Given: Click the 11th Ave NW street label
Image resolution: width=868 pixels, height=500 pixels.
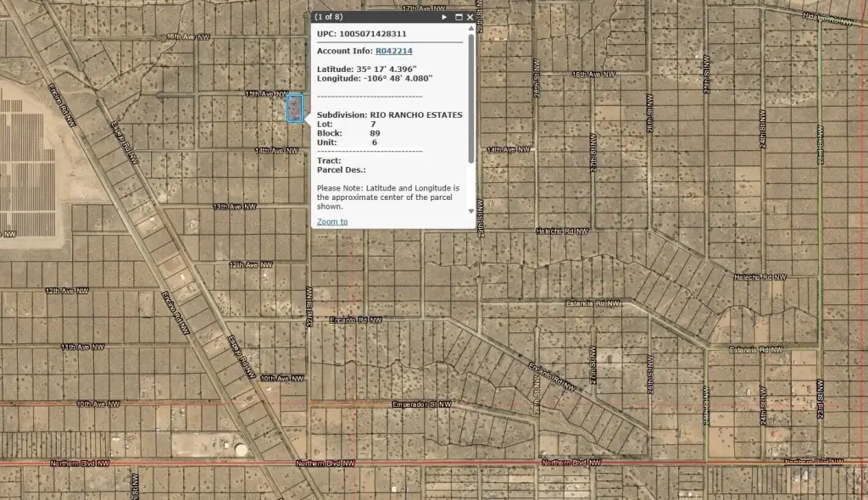Looking at the screenshot, I should pos(82,347).
